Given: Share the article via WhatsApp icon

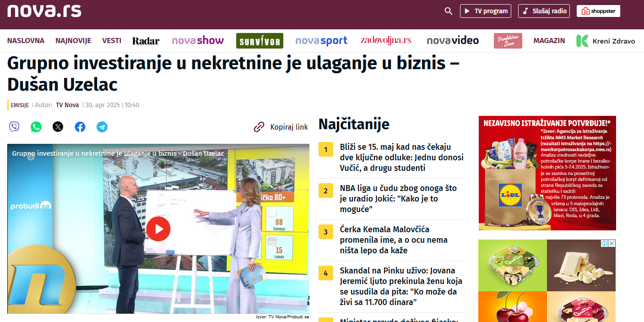Looking at the screenshot, I should [36, 127].
